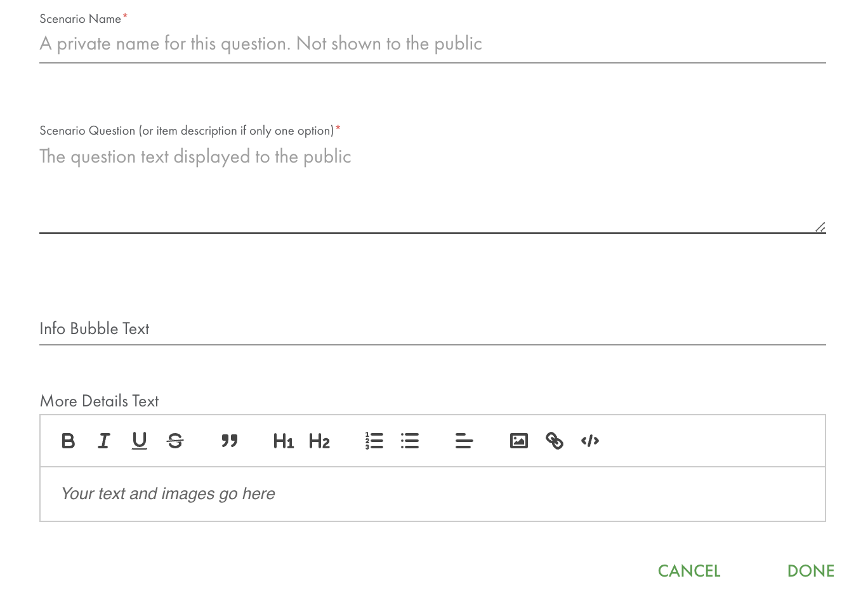This screenshot has height=602, width=868.
Task: Click the Info Bubble Text field
Action: 433,329
